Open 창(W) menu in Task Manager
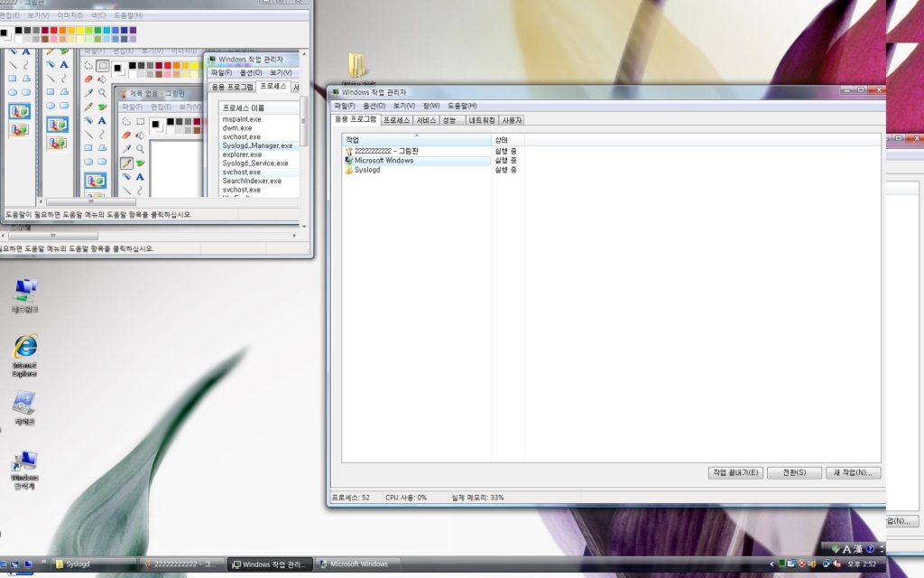Viewport: 924px width, 578px height. coord(431,107)
